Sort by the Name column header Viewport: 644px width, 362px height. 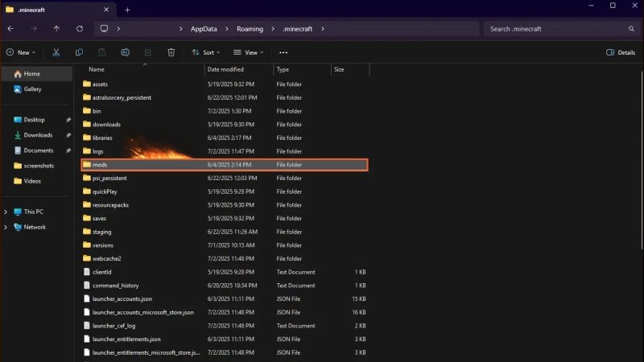pos(97,69)
